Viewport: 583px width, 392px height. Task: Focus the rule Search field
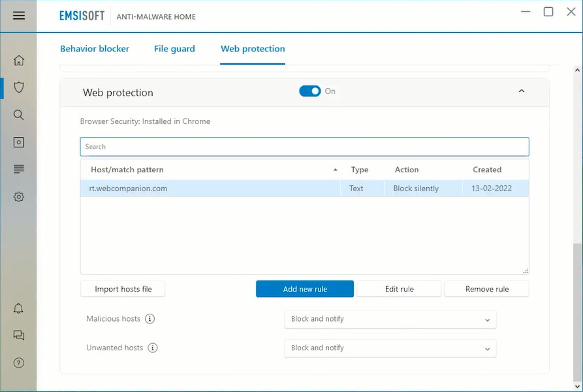point(304,147)
